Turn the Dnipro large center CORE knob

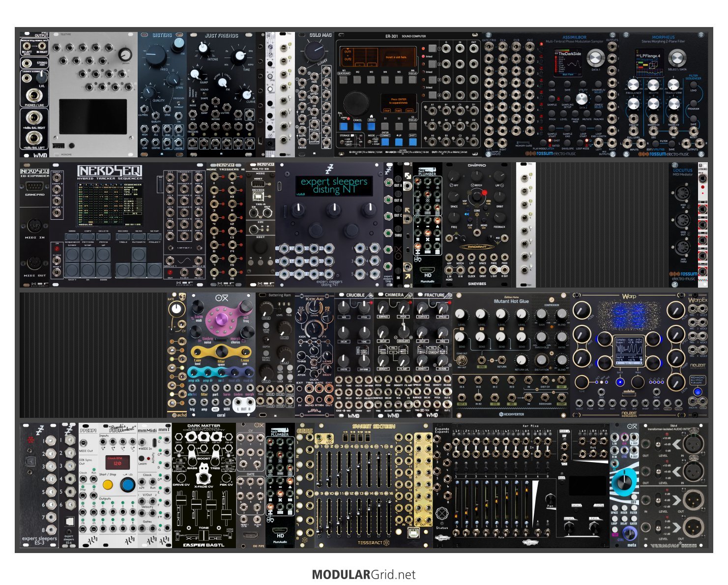476,197
